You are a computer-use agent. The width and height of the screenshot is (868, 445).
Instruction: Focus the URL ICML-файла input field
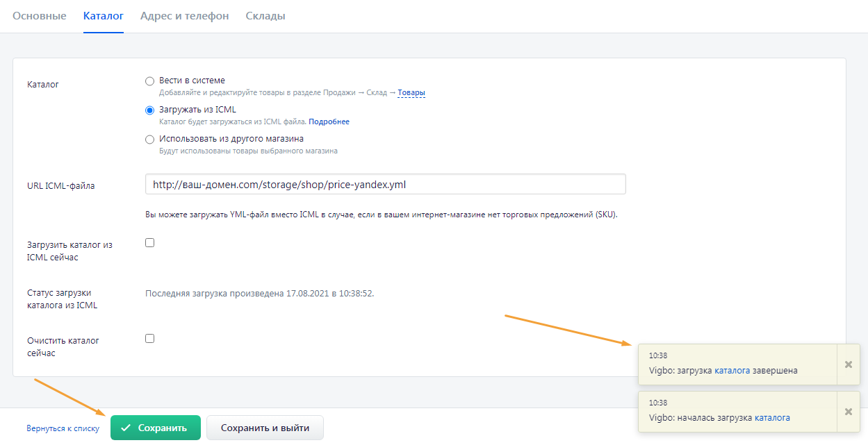pos(386,184)
